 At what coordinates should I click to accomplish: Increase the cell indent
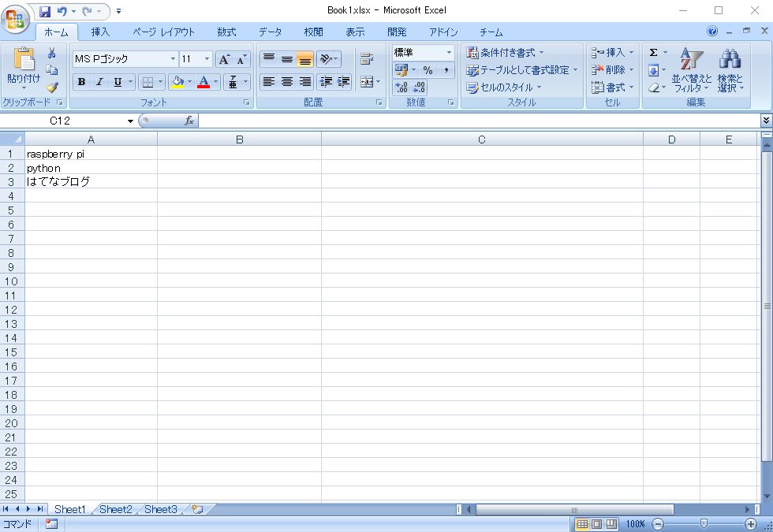(x=344, y=82)
